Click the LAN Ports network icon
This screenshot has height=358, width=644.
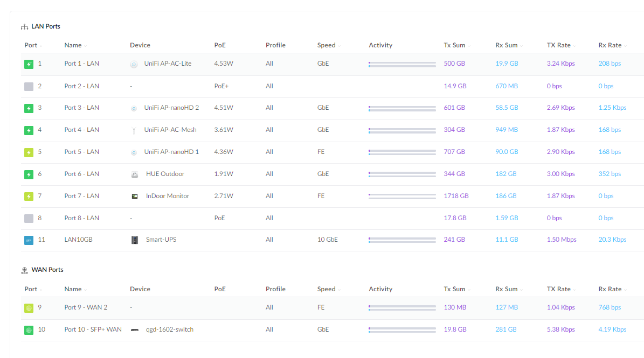pos(25,27)
